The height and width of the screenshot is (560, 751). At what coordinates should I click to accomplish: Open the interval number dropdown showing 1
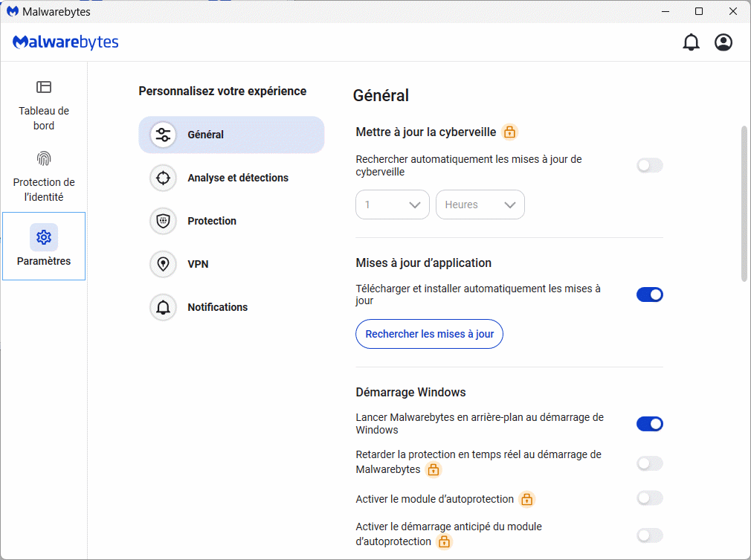[393, 205]
